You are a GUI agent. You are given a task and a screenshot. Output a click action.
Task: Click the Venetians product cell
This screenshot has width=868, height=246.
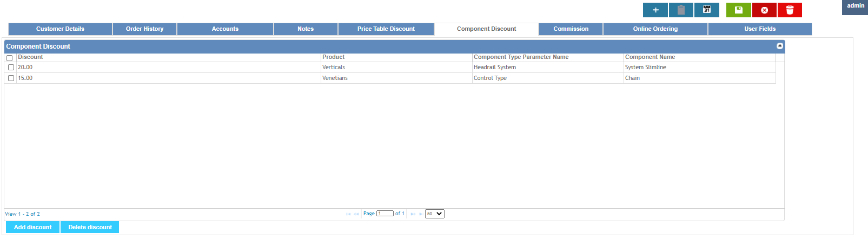396,78
